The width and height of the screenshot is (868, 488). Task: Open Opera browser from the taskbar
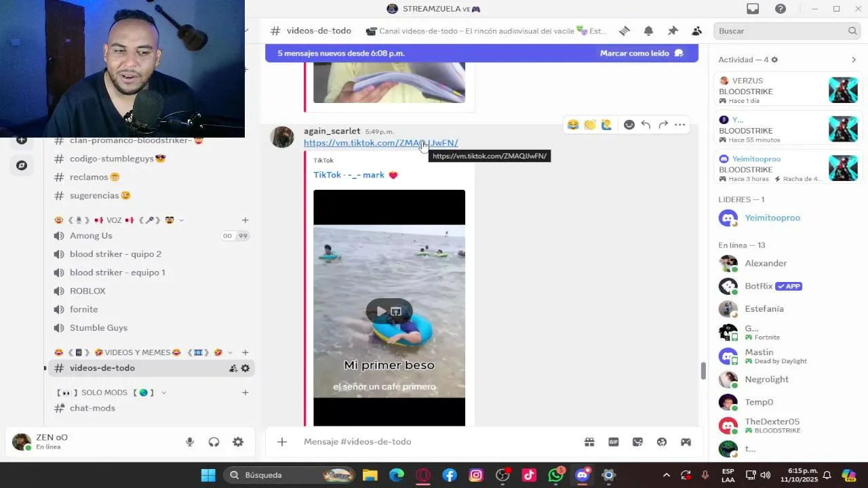(423, 475)
